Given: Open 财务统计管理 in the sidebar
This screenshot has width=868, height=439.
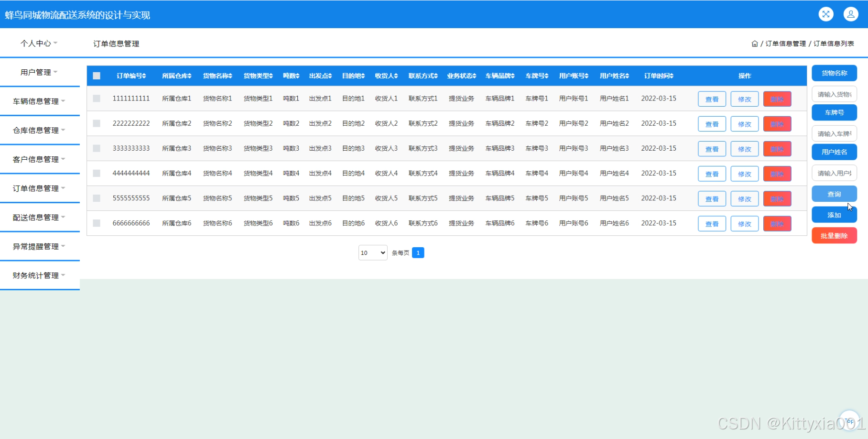Looking at the screenshot, I should (39, 275).
